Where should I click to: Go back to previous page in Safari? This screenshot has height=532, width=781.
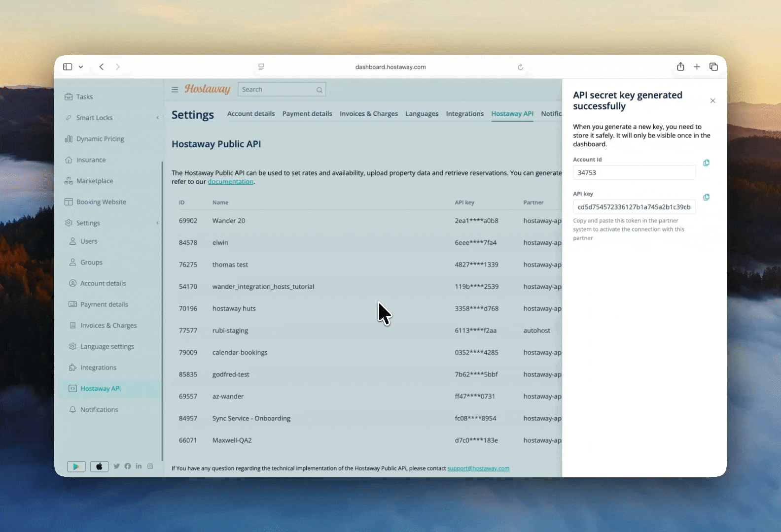click(102, 67)
